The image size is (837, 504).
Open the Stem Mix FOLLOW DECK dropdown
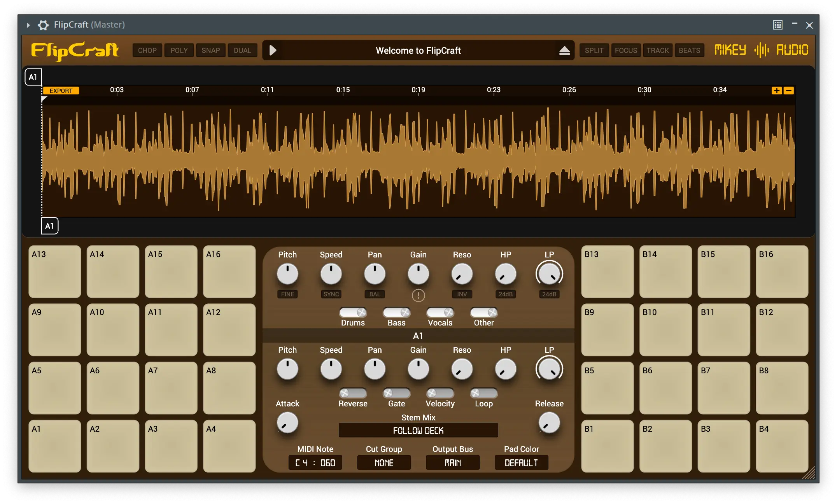tap(418, 430)
